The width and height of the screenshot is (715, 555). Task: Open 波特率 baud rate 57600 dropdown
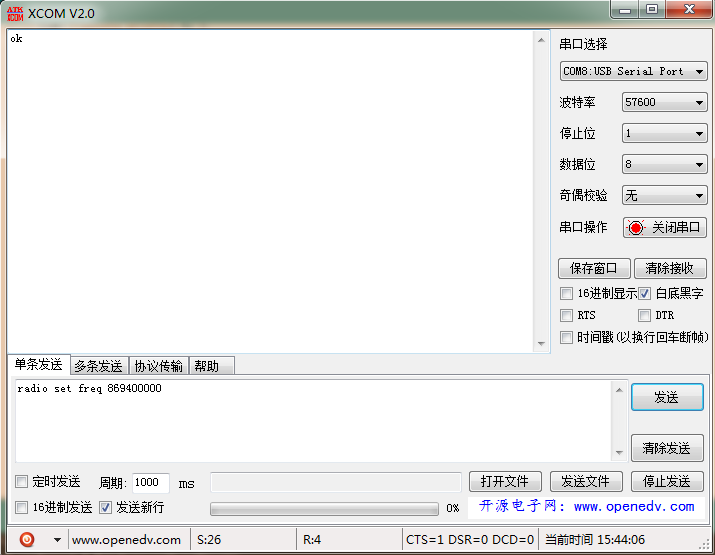(664, 102)
